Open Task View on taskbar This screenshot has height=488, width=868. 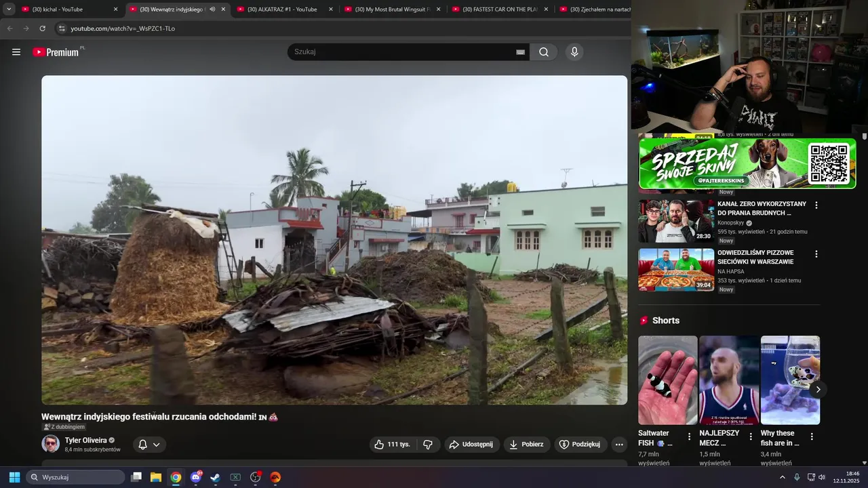136,477
